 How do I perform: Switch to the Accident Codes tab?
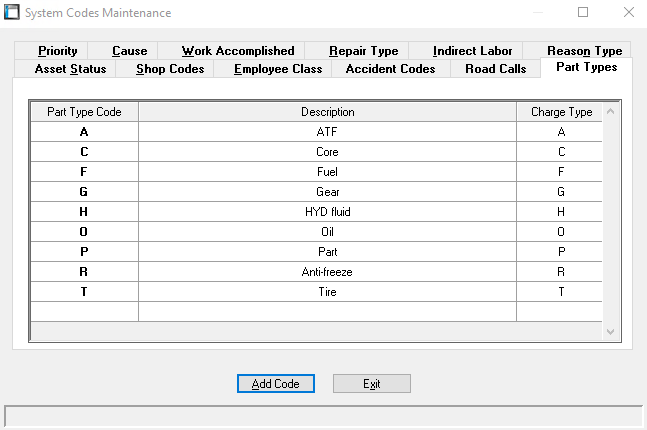click(x=390, y=69)
